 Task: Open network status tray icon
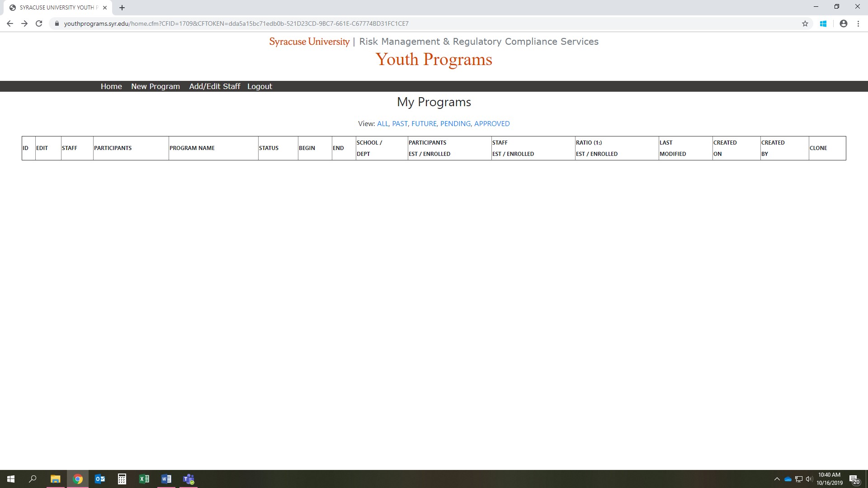pyautogui.click(x=798, y=479)
